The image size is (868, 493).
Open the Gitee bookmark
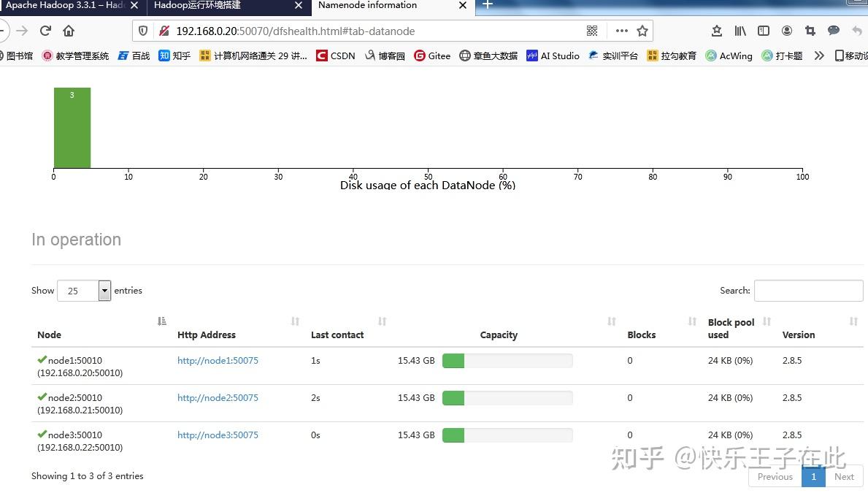(432, 55)
